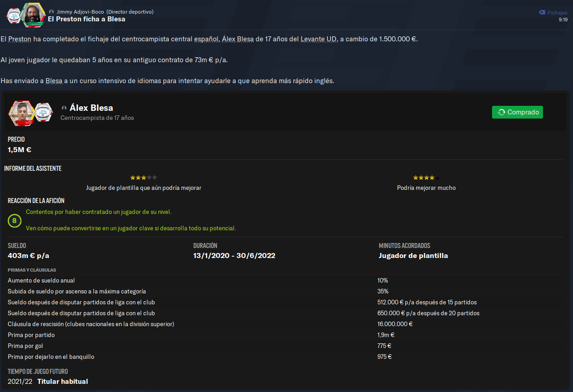Click the four-star potential rating
573x392 pixels.
pos(426,178)
